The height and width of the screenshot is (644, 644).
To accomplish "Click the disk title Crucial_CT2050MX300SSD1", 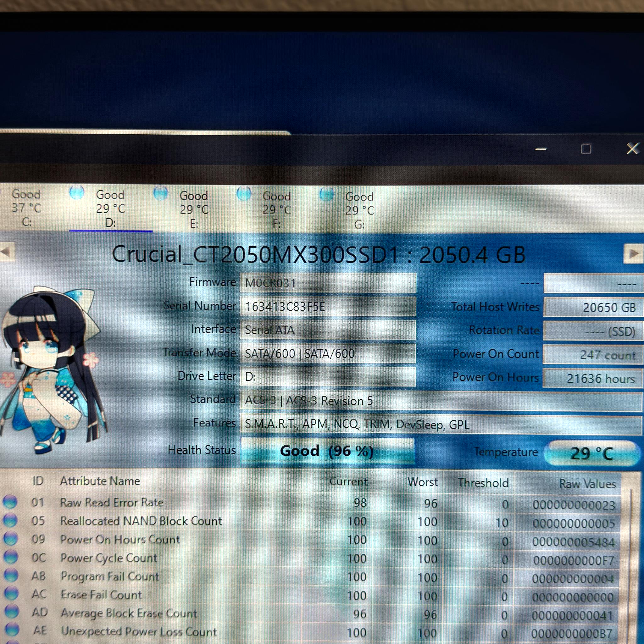I will click(319, 255).
